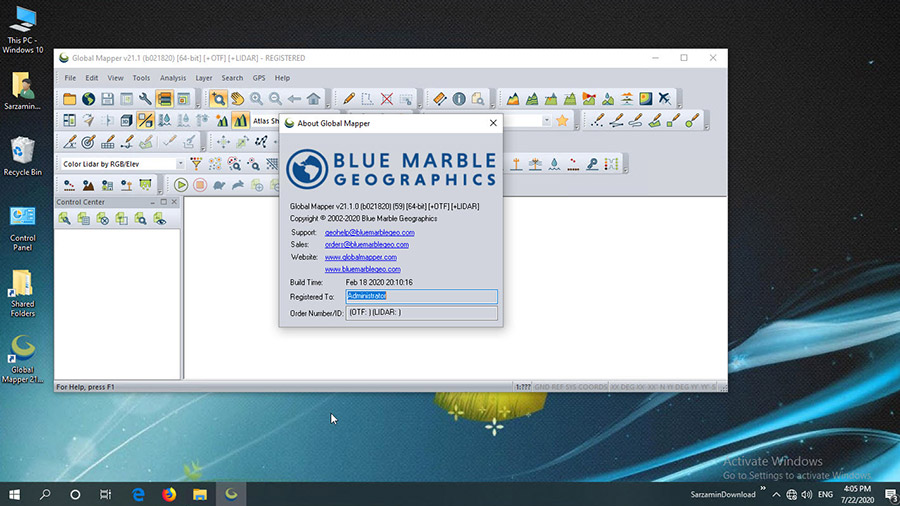Close the Control Center panel
Image resolution: width=900 pixels, height=506 pixels.
tap(174, 202)
